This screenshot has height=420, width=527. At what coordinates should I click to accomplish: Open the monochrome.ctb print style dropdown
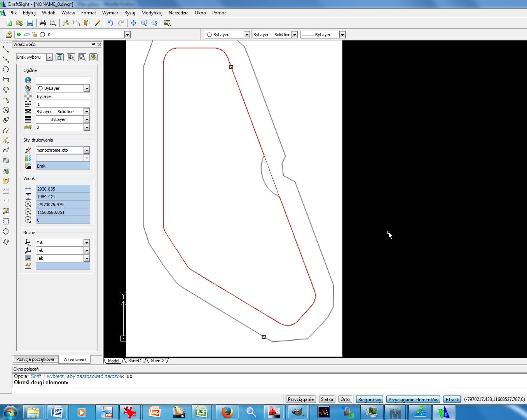(x=87, y=150)
